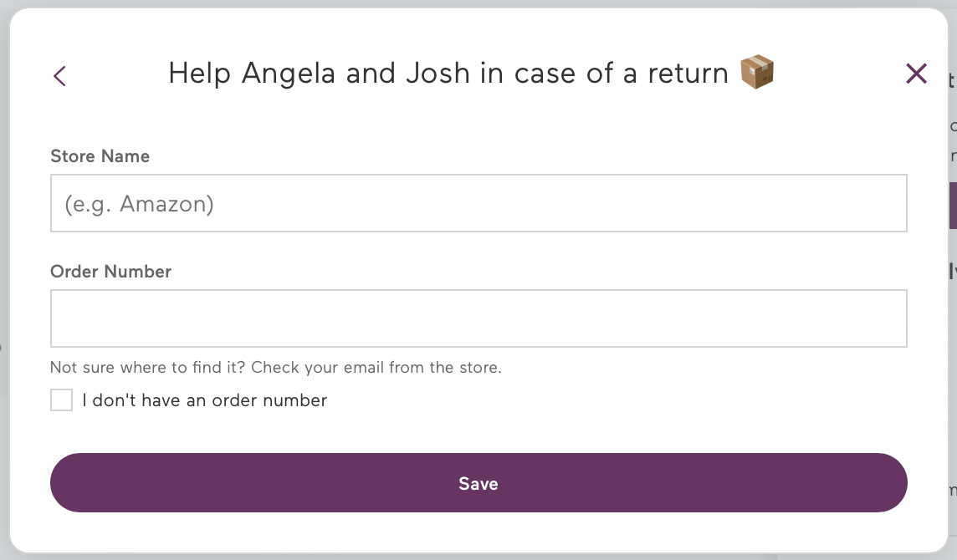Go back using the left chevron arrow
The width and height of the screenshot is (957, 560).
click(x=59, y=76)
